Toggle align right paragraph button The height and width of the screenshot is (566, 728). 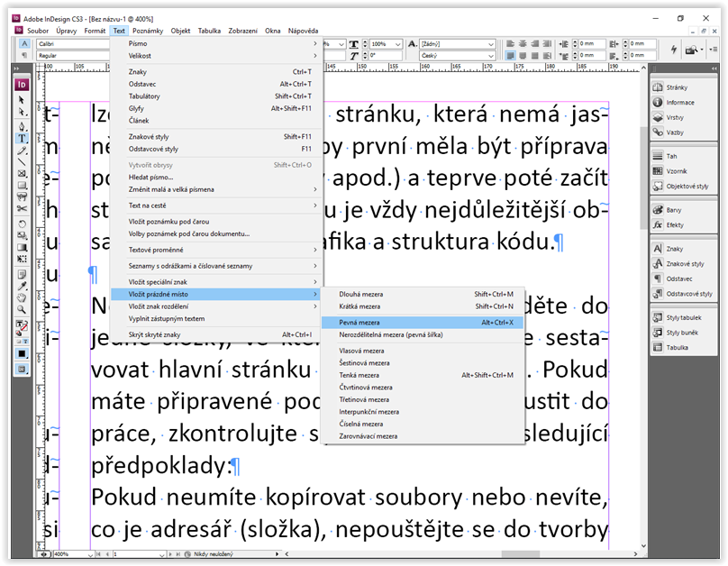534,43
